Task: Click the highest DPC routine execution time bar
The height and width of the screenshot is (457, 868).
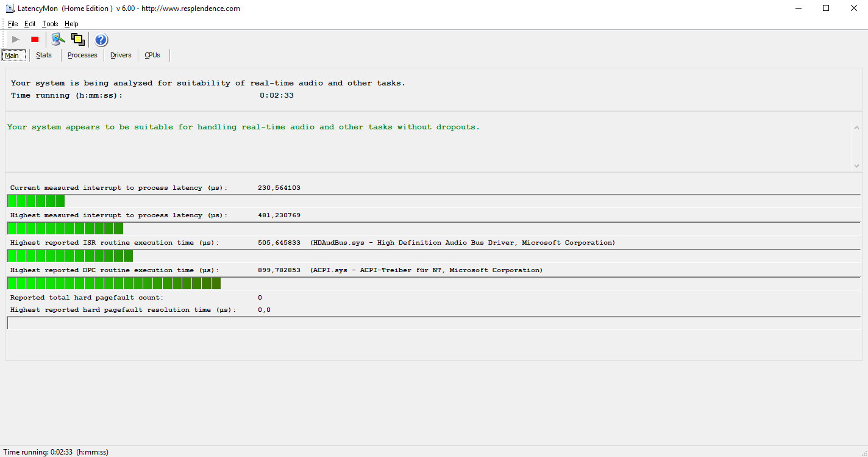Action: (x=114, y=283)
